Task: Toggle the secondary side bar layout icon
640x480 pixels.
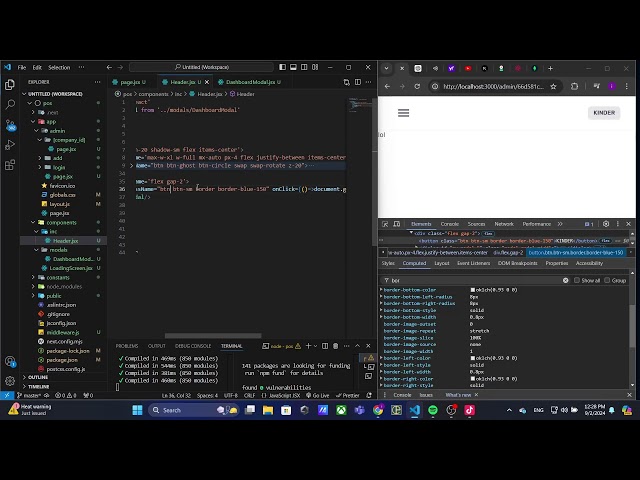Action: click(x=304, y=67)
